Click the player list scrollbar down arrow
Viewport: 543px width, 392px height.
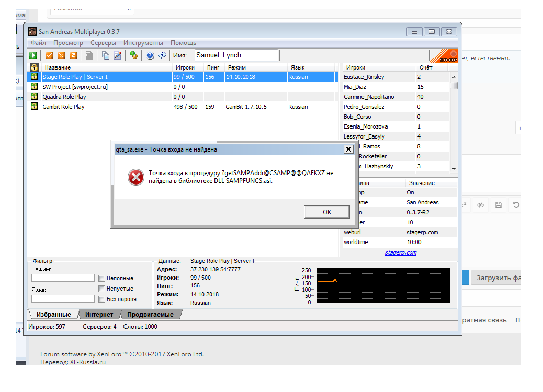click(x=454, y=169)
